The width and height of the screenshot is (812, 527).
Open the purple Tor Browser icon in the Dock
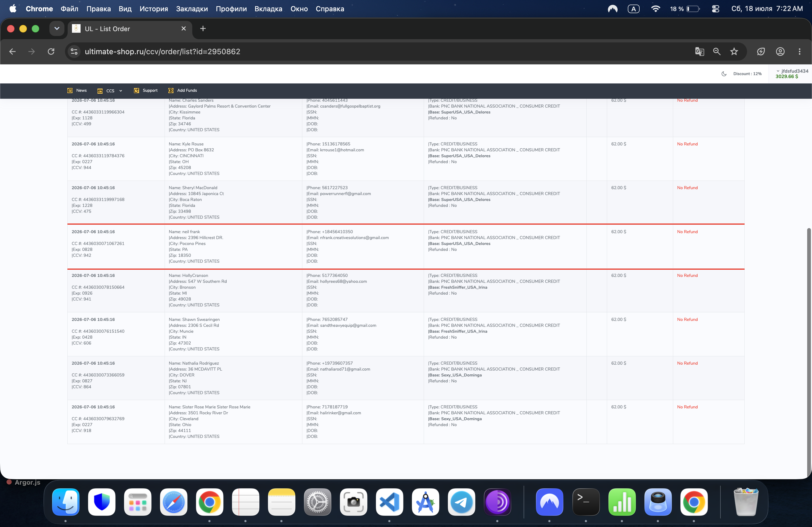point(498,502)
